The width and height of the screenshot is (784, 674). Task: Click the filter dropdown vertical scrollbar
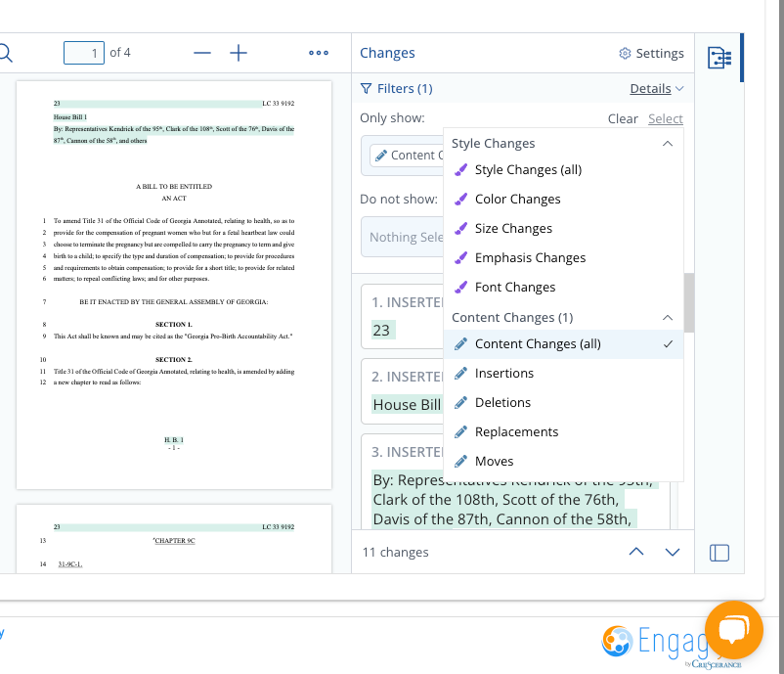tap(689, 302)
